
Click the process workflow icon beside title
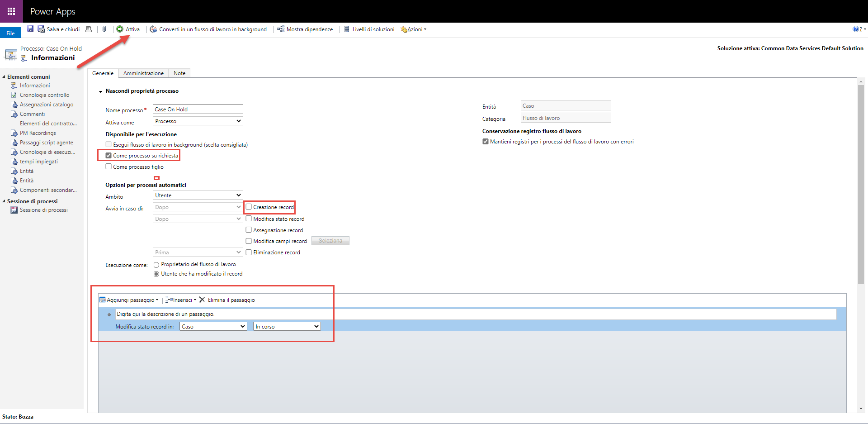tap(11, 55)
